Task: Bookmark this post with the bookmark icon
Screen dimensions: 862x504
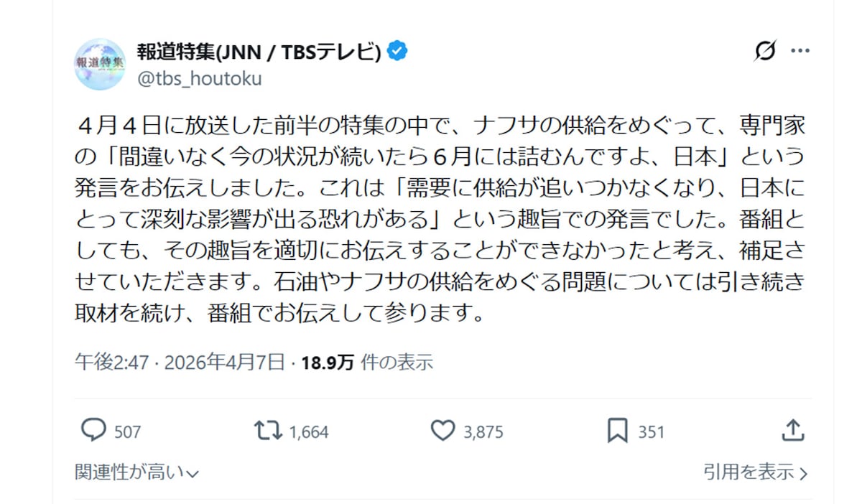Action: click(x=617, y=430)
